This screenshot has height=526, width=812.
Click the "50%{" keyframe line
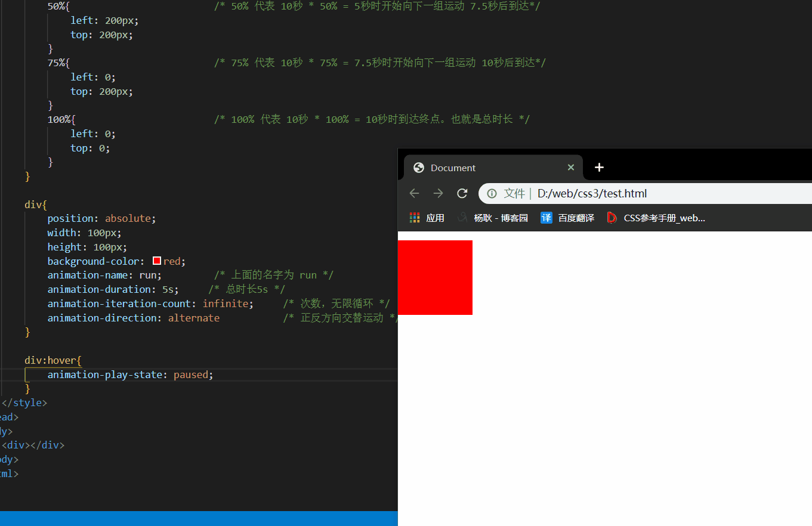(x=58, y=6)
